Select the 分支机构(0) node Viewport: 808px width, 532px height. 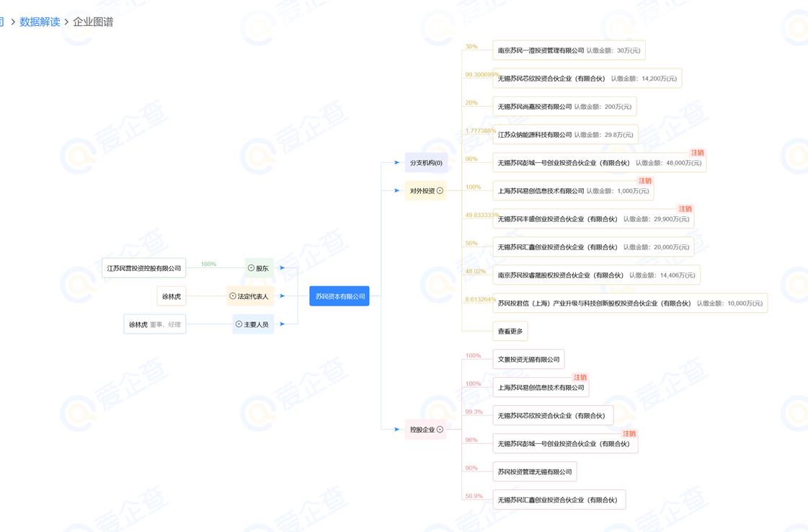coord(426,163)
